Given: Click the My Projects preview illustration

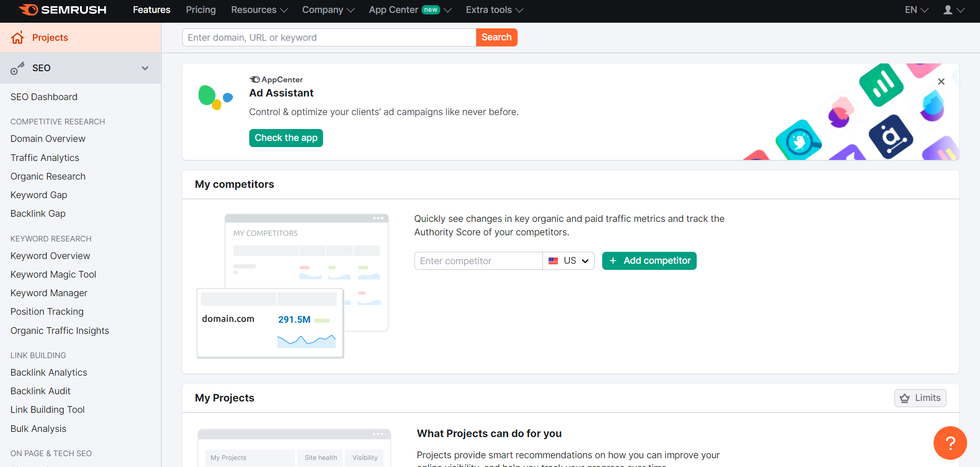Looking at the screenshot, I should coord(294,448).
